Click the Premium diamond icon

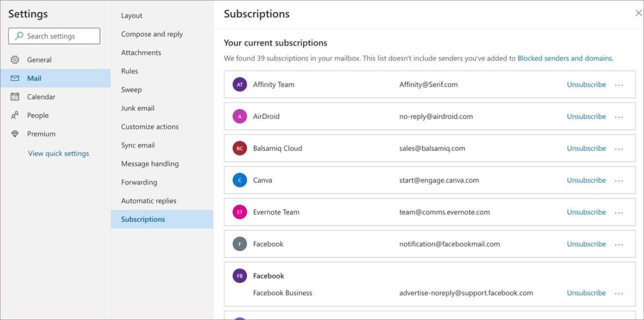15,134
